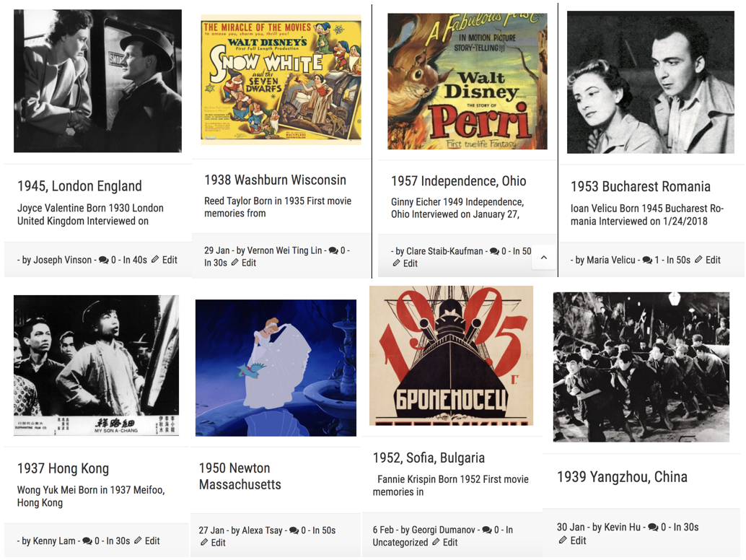Click pencil edit icon on 1939 Yangzhou China post

pyautogui.click(x=563, y=541)
